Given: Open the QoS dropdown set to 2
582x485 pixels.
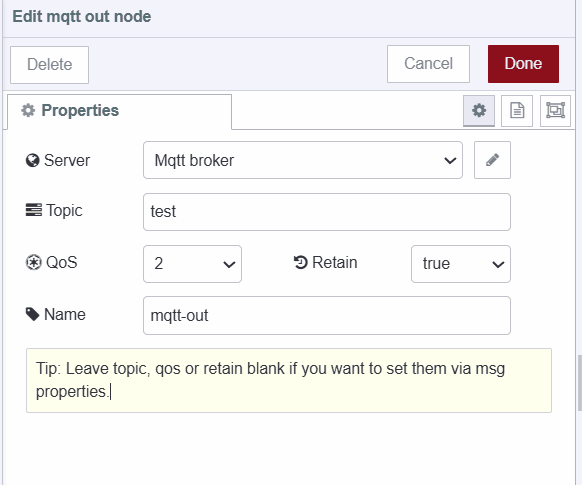Looking at the screenshot, I should point(192,264).
